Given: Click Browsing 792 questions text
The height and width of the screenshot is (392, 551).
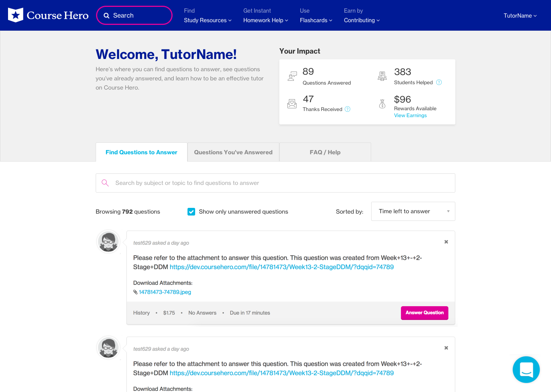Looking at the screenshot, I should pos(128,212).
